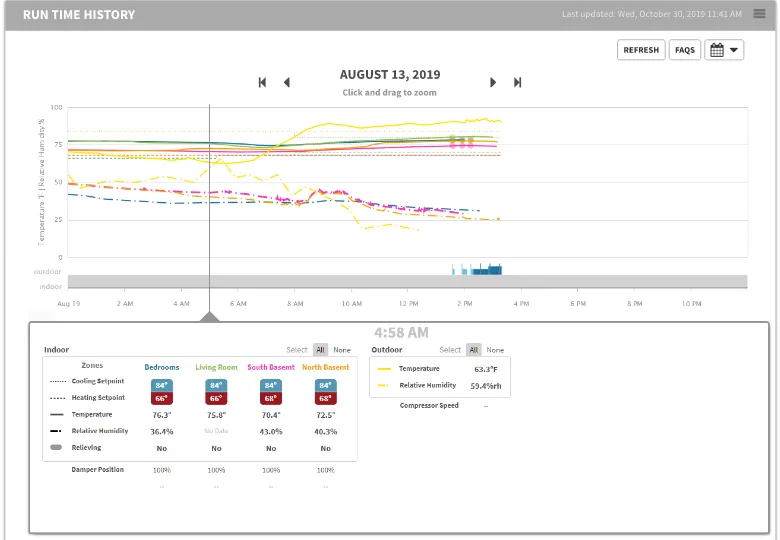Toggle the Bedrooms zone header

pyautogui.click(x=162, y=367)
